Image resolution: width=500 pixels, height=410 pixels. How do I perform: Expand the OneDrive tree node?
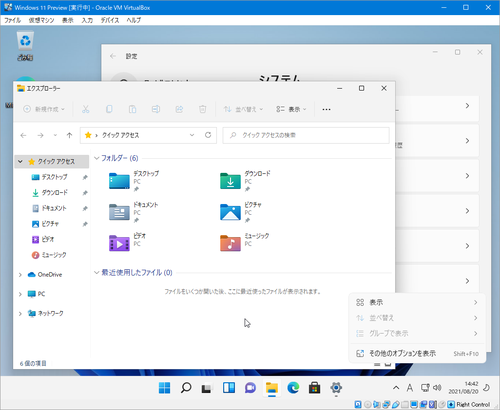[20, 275]
